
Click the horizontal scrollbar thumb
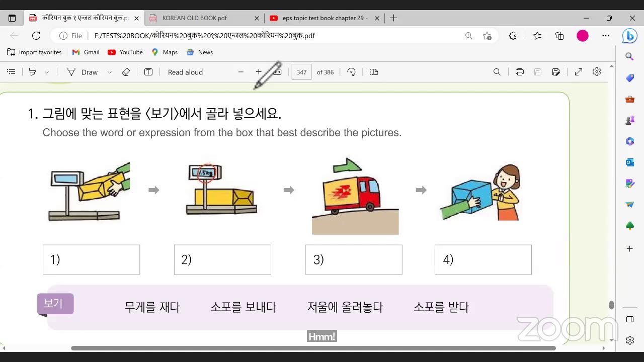313,348
